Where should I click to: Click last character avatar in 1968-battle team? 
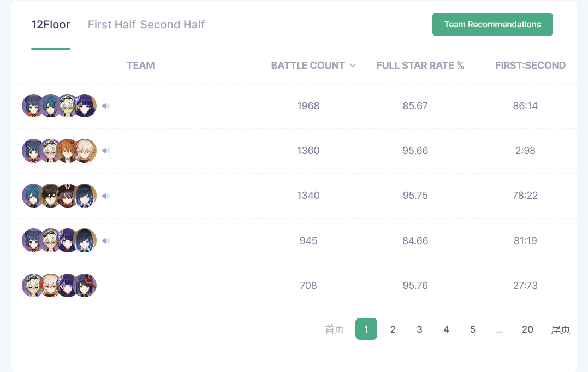click(86, 106)
